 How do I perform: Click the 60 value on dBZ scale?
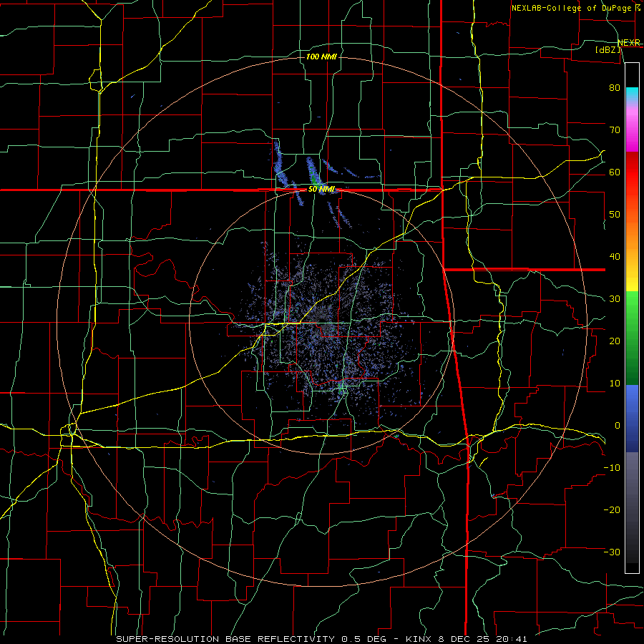615,172
